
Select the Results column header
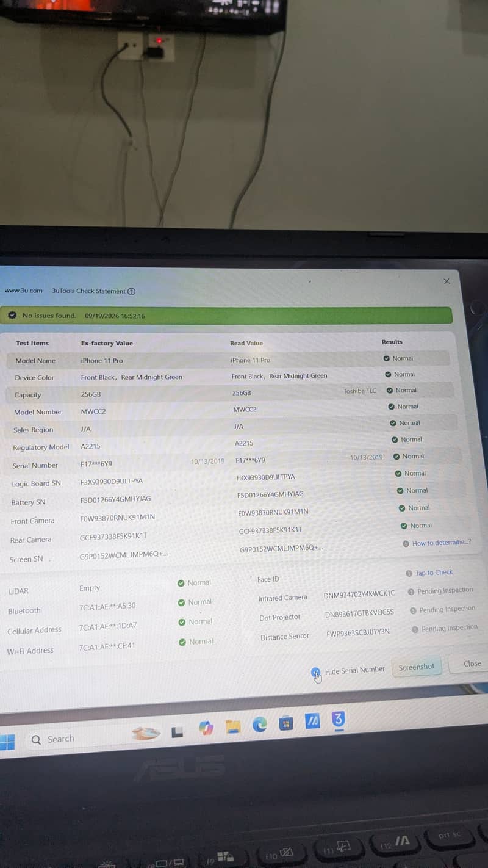point(392,342)
